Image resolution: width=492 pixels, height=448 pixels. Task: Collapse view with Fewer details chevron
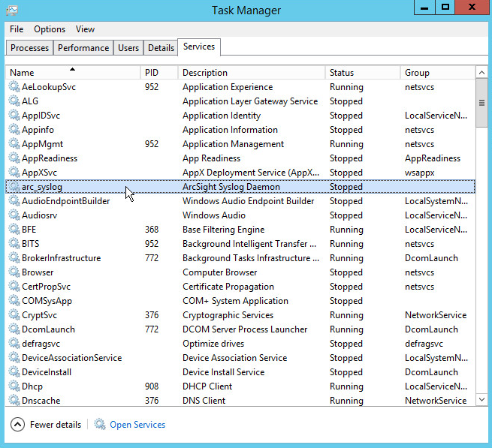pyautogui.click(x=17, y=425)
